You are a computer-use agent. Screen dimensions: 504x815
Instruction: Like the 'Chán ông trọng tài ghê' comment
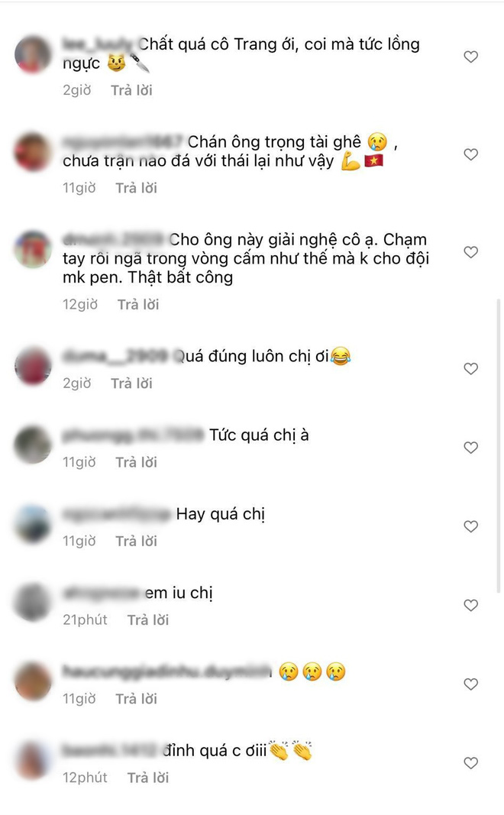point(470,154)
